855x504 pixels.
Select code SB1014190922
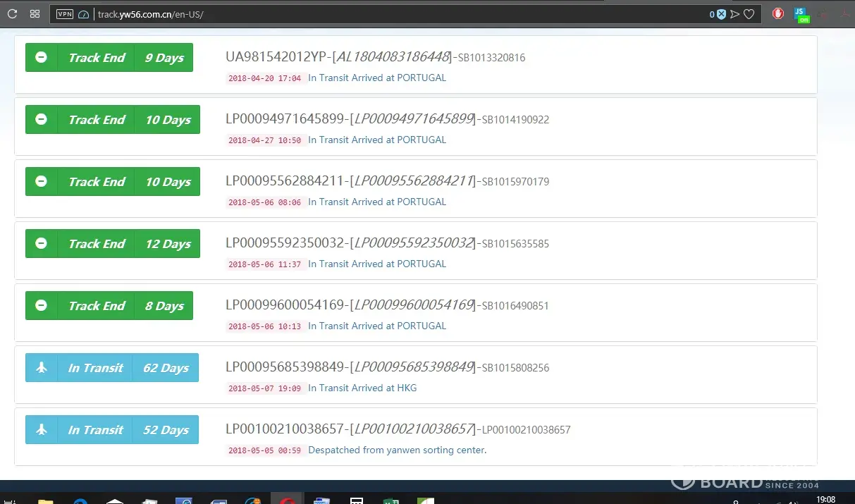[x=515, y=120]
